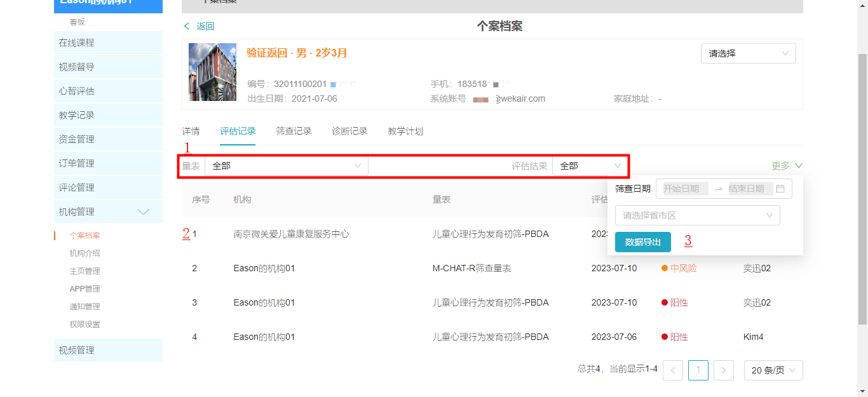Open the 请选择 dropdown at top right
Viewport: 868px width, 397px height.
tap(749, 53)
